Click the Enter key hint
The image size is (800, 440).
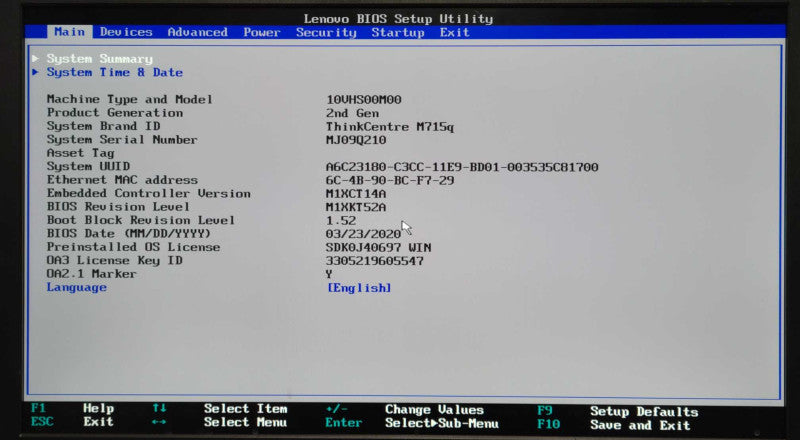pos(344,423)
